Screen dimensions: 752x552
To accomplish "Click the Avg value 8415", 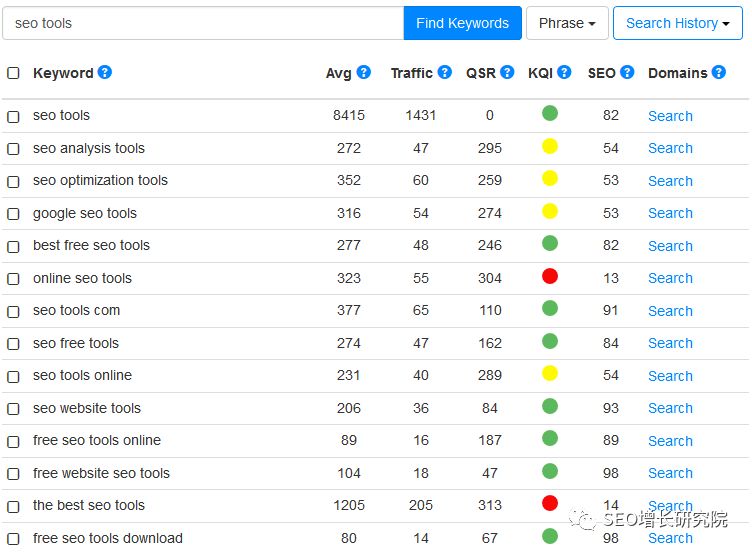I will click(x=349, y=115).
